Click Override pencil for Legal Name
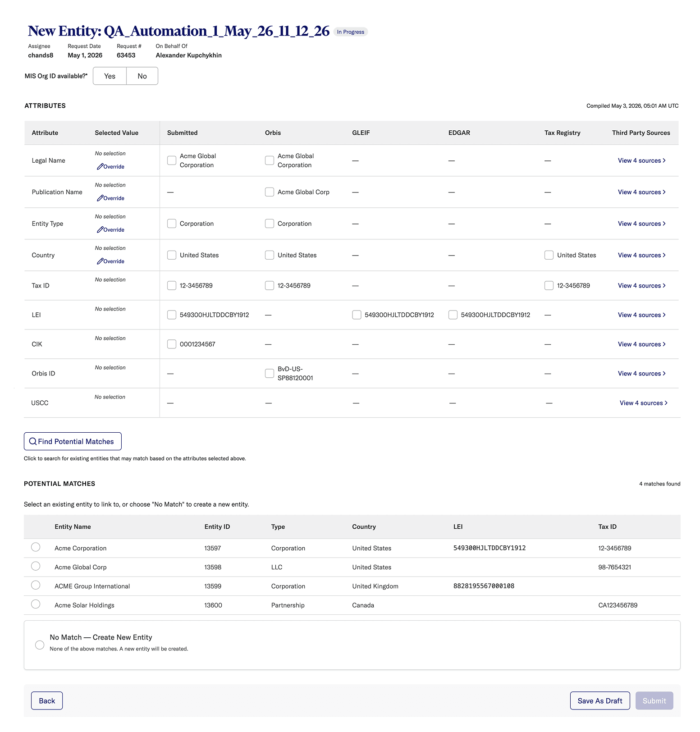The height and width of the screenshot is (732, 700). 111,166
